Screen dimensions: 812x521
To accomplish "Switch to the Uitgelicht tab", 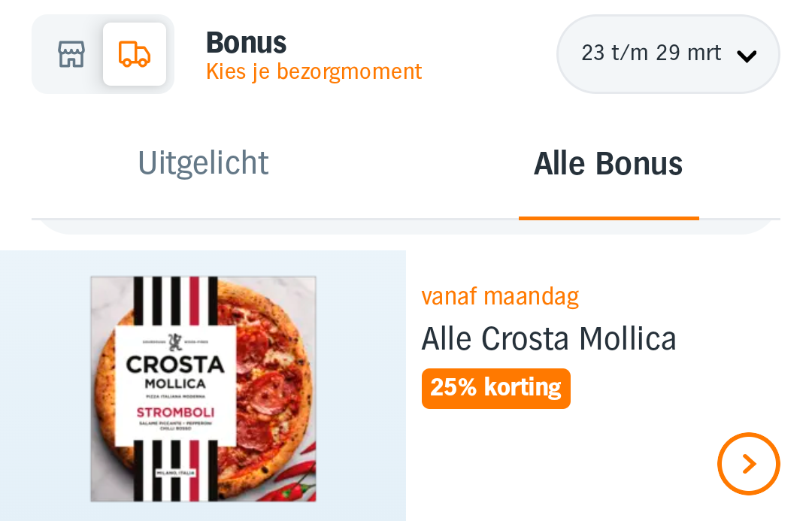I will pyautogui.click(x=203, y=163).
